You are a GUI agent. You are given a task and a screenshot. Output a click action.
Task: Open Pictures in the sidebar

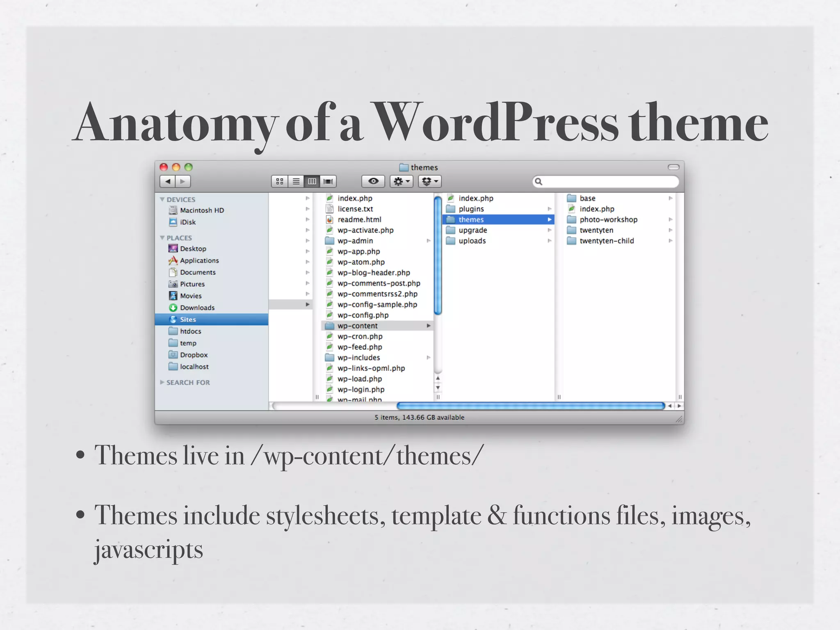pos(187,284)
